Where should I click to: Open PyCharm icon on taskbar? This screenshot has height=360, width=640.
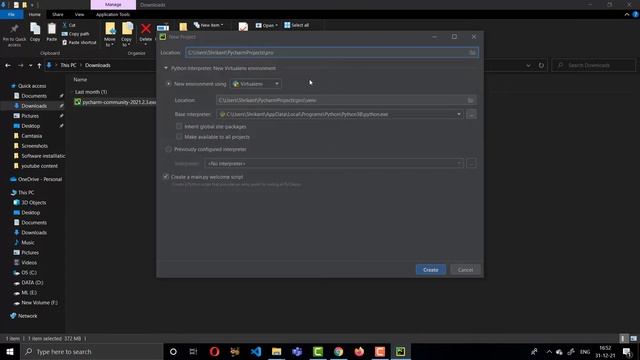coord(400,351)
